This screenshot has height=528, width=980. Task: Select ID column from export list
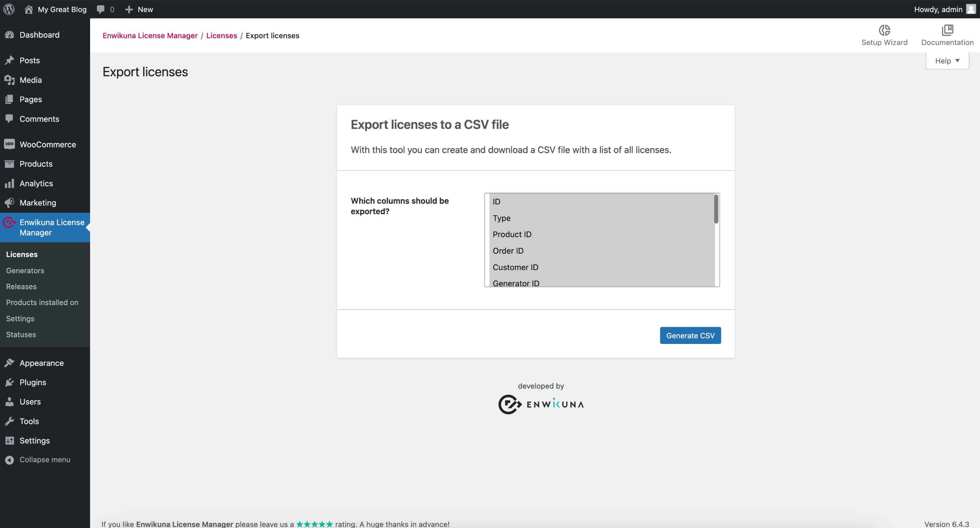coord(496,201)
